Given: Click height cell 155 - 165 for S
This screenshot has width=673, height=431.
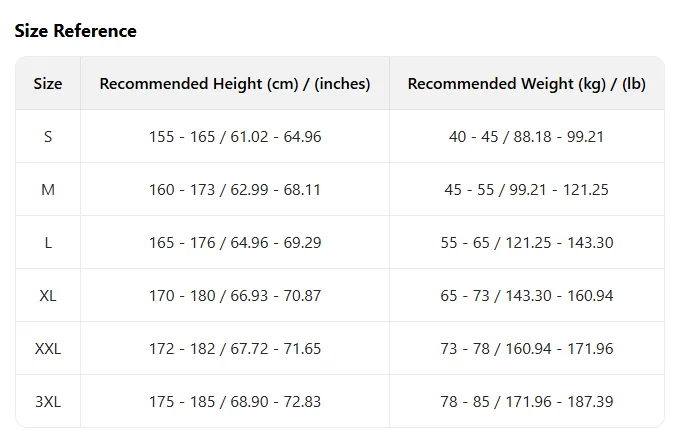Looking at the screenshot, I should tap(235, 137).
